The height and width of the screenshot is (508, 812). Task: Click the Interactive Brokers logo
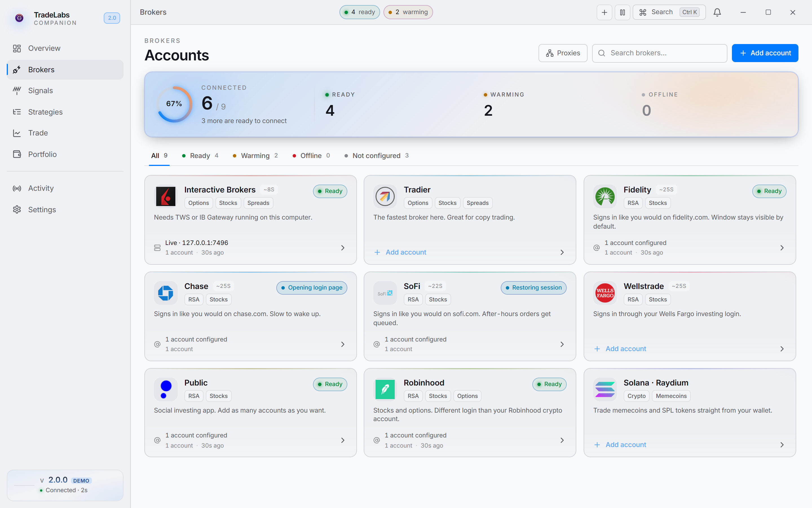pyautogui.click(x=166, y=196)
